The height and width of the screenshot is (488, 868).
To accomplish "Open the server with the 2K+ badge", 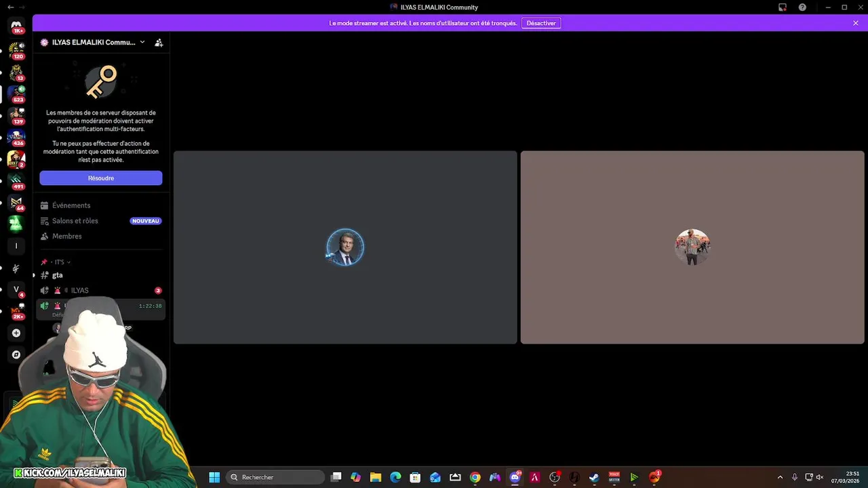I will click(16, 311).
